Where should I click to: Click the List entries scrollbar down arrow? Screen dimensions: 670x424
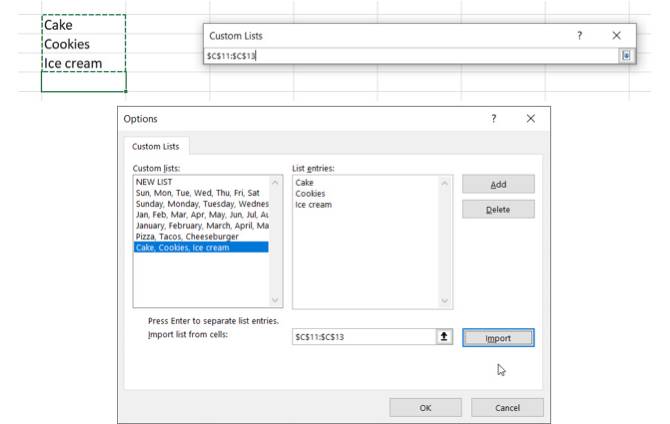pos(444,301)
